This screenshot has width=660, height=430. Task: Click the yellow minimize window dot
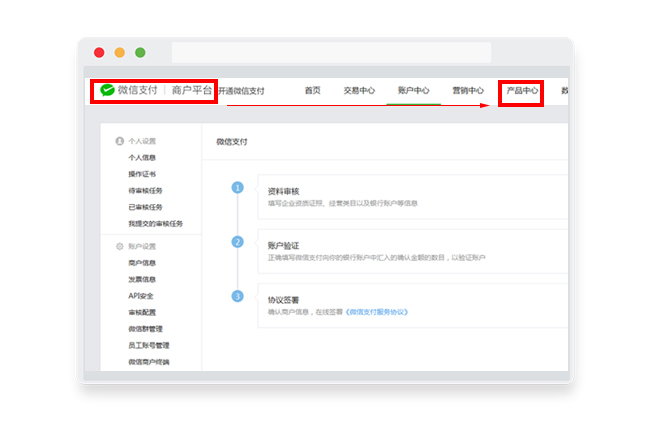coord(120,53)
